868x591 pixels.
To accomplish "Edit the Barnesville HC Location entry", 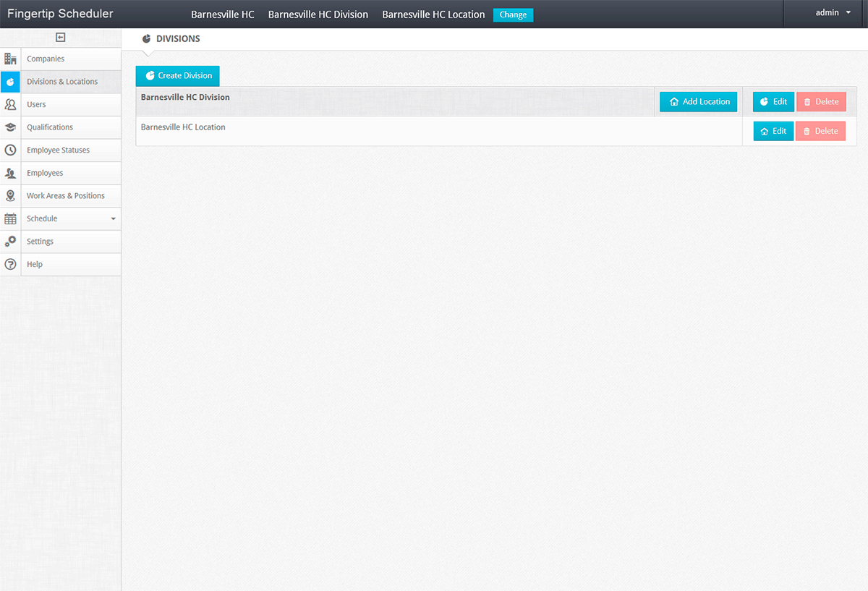I will click(773, 131).
